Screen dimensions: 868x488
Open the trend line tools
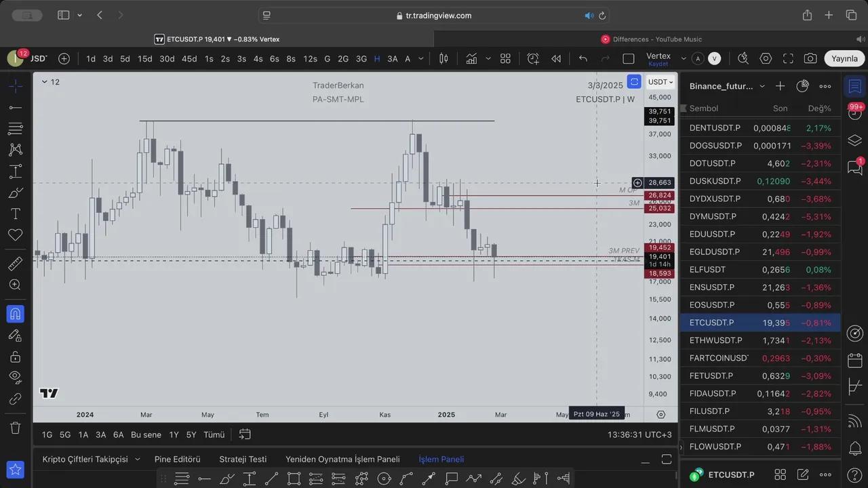tap(15, 107)
